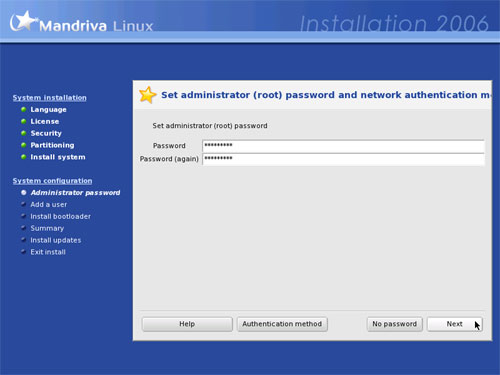Focus the Password input field
500x375 pixels.
click(x=343, y=146)
